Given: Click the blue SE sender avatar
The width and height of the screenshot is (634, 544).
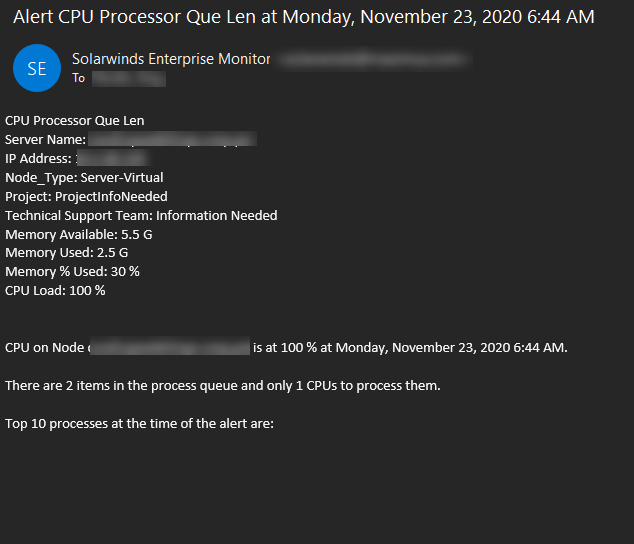Looking at the screenshot, I should coord(37,68).
